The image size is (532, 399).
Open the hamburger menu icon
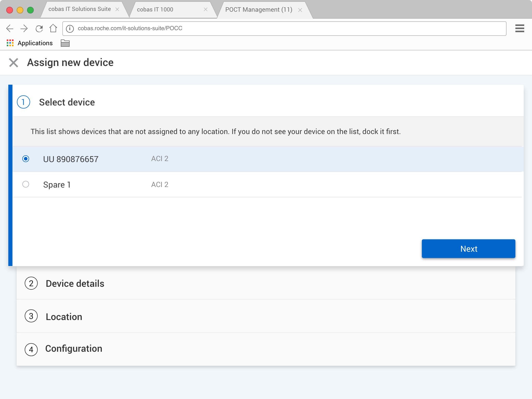click(x=520, y=28)
